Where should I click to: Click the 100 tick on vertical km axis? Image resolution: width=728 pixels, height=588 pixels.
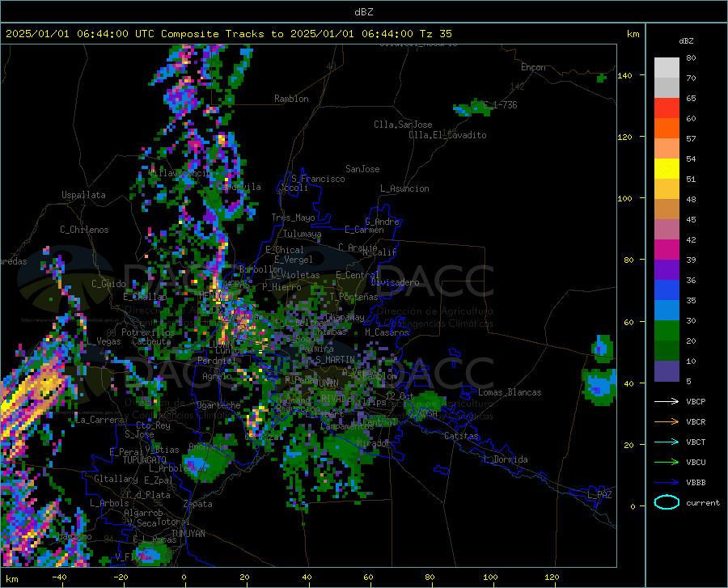click(x=624, y=198)
